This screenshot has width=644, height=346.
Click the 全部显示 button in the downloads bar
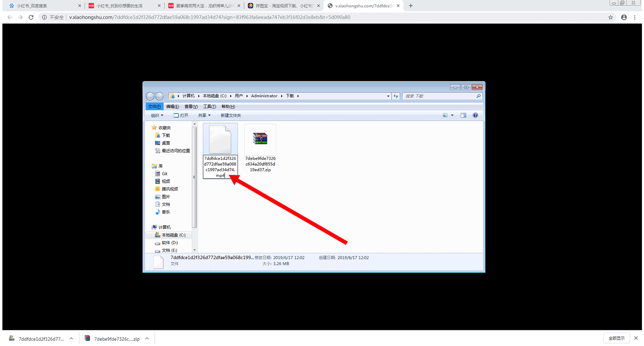pyautogui.click(x=616, y=338)
